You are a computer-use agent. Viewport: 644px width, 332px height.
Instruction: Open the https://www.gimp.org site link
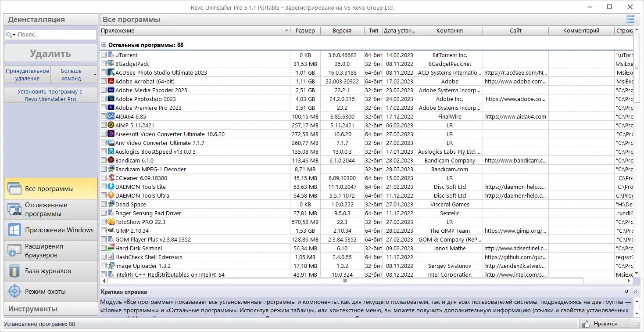click(x=515, y=231)
